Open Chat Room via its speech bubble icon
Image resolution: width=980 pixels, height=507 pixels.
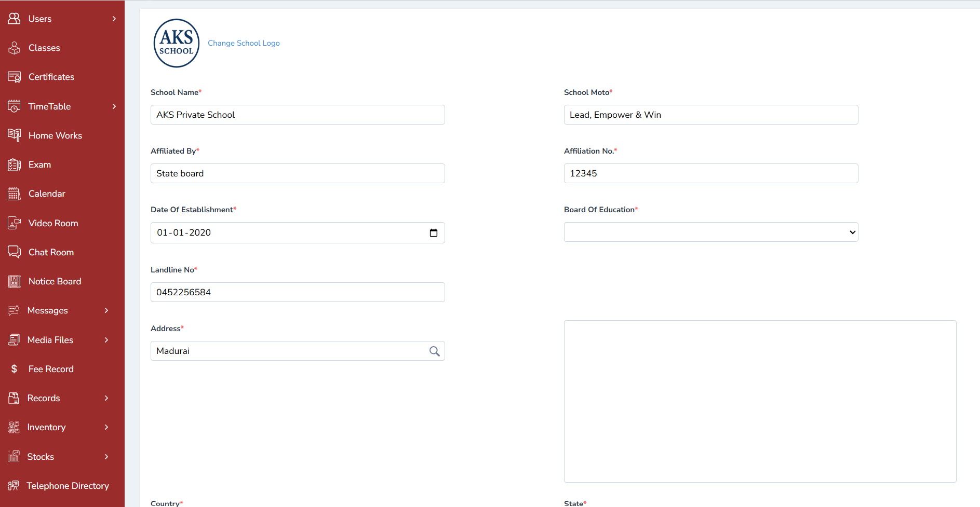[14, 252]
